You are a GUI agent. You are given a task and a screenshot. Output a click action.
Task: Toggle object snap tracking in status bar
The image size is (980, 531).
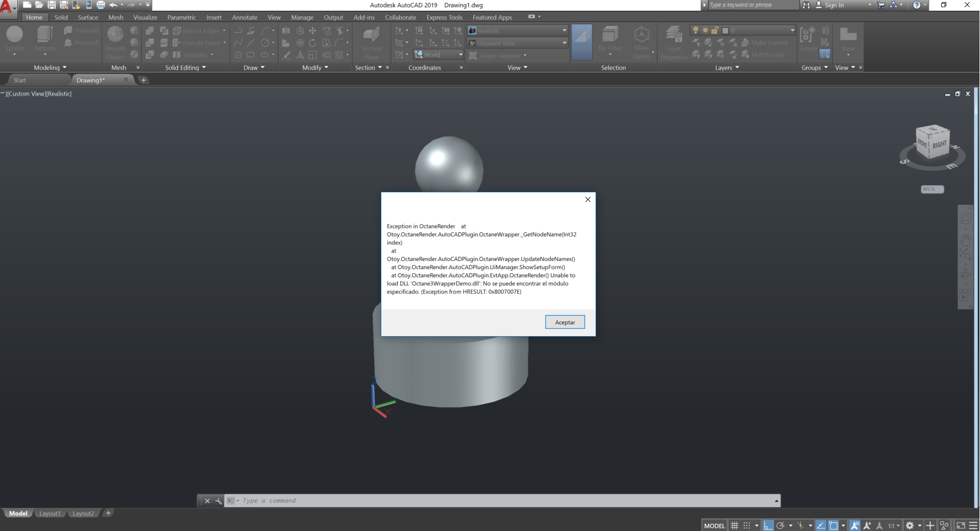[x=821, y=525]
